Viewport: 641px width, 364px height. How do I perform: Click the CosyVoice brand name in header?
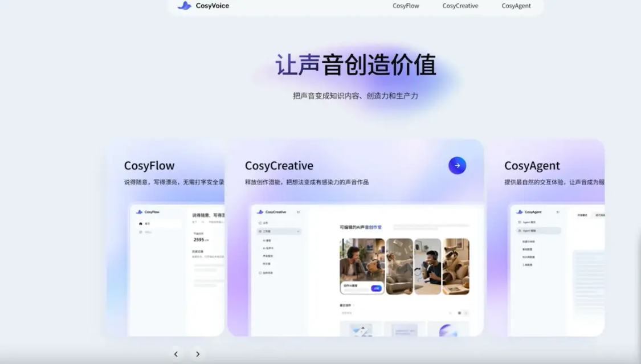(212, 6)
